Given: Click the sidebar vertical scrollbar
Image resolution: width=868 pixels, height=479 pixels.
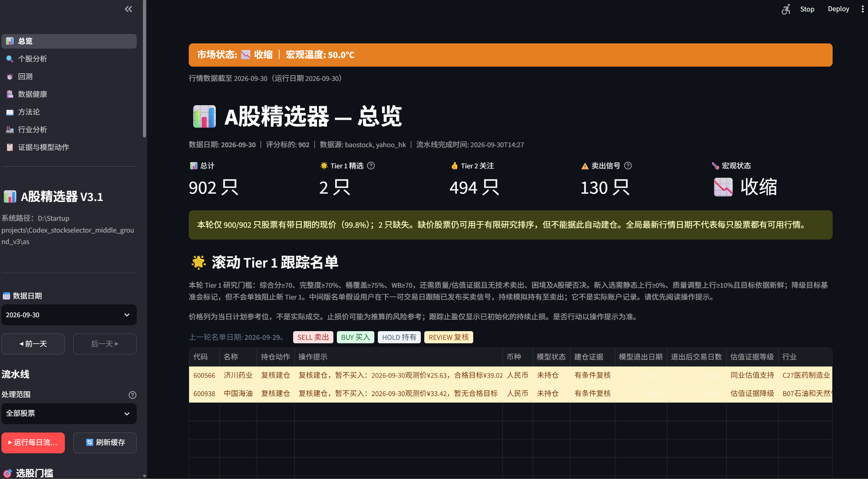Looking at the screenshot, I should point(144,69).
